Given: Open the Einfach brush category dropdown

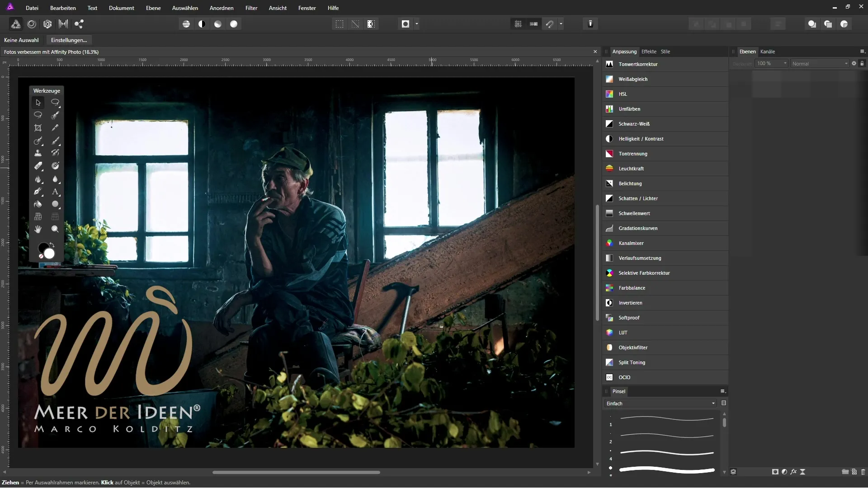Looking at the screenshot, I should click(660, 404).
